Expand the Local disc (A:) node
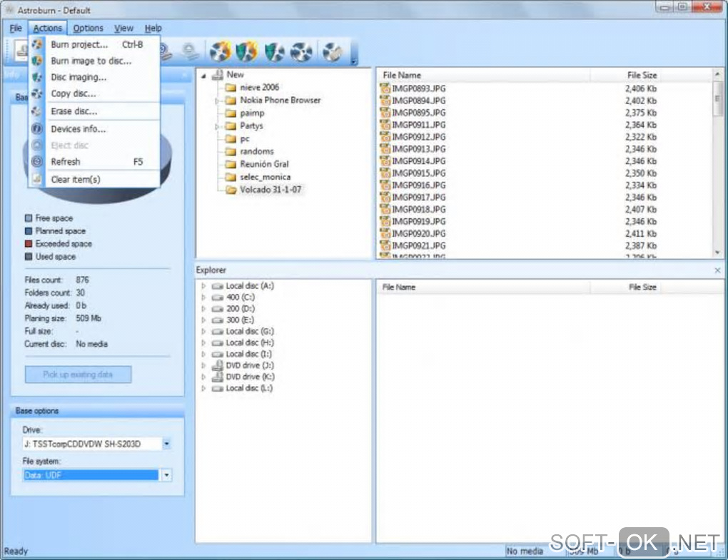 [x=203, y=286]
